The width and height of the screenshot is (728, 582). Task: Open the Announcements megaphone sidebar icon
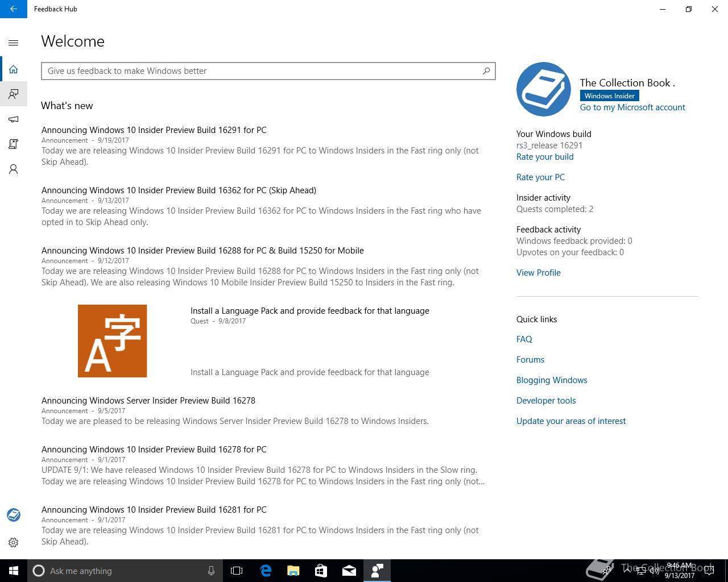pyautogui.click(x=14, y=119)
